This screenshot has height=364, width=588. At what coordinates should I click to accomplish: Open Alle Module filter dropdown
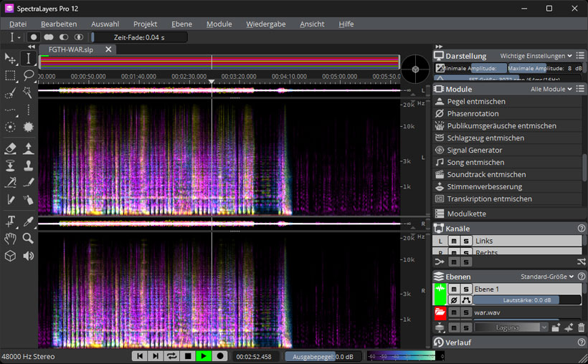tap(551, 90)
